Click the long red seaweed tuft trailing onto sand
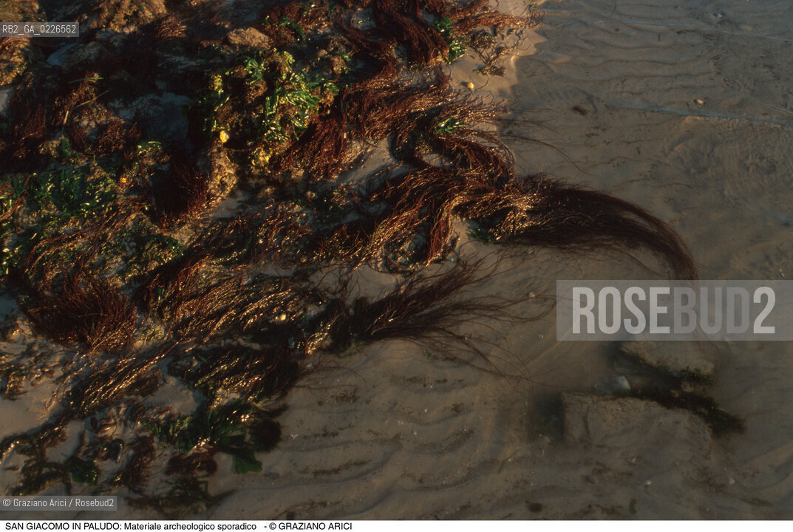793x532 pixels. pos(606,222)
